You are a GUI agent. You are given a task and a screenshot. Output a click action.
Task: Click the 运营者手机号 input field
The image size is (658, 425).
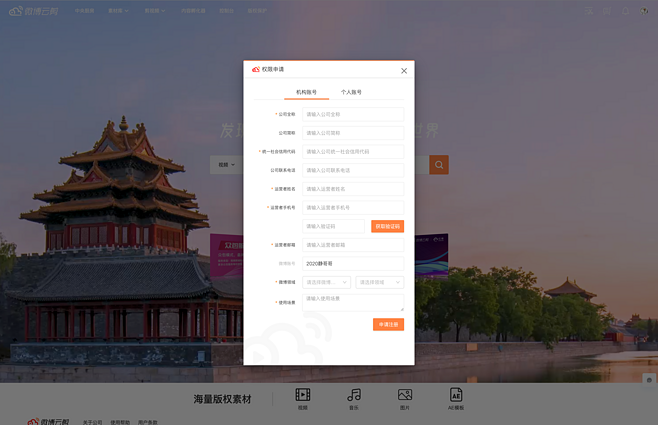pos(353,208)
